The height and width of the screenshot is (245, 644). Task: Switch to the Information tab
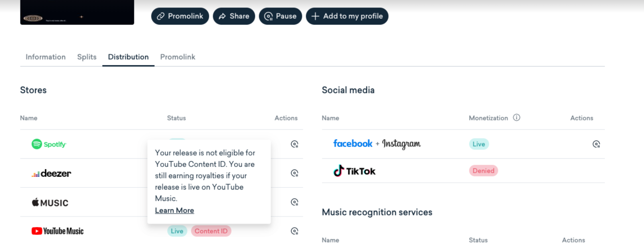click(45, 57)
